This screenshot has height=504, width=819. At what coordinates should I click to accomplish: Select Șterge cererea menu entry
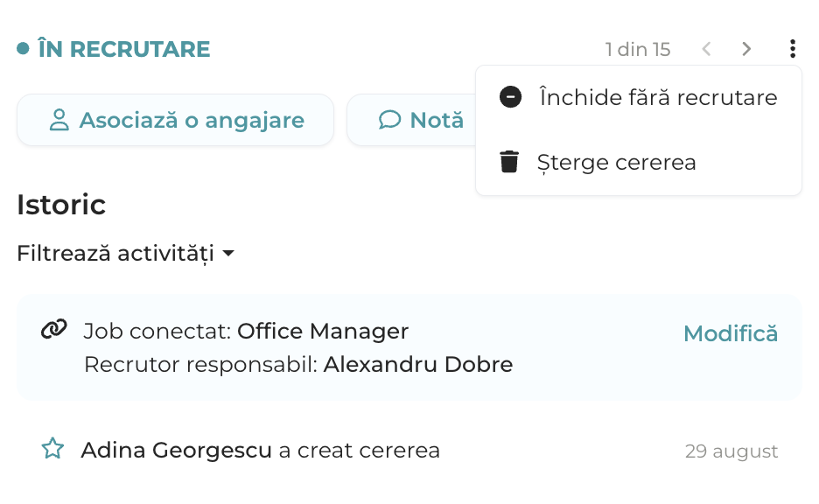[x=638, y=162]
